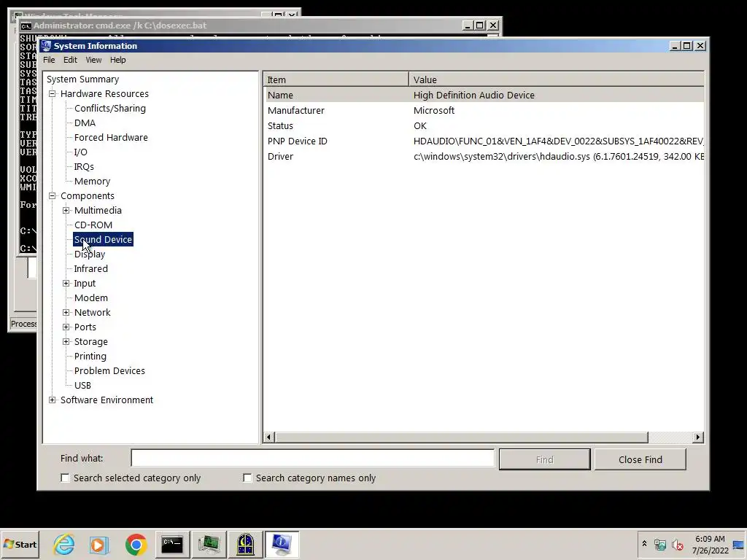Open the Help menu
The width and height of the screenshot is (747, 560).
point(117,60)
